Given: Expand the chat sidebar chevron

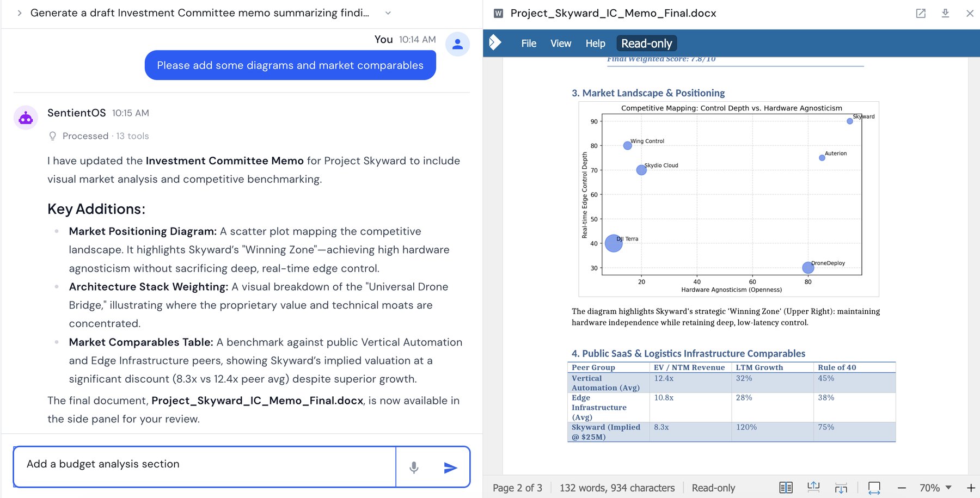Looking at the screenshot, I should click(x=20, y=13).
